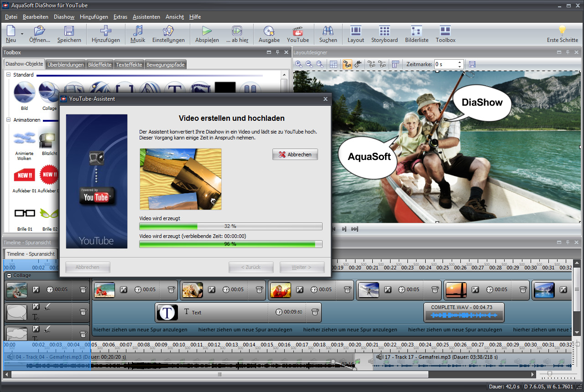Click the '... ab hier' play icon
584x392 pixels.
(x=237, y=31)
